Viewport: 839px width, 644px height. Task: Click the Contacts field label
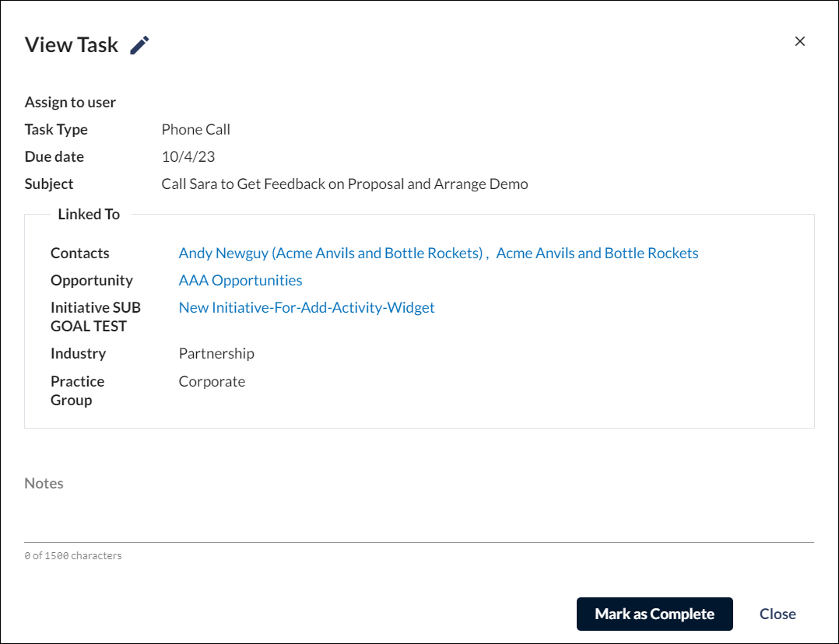pos(79,253)
